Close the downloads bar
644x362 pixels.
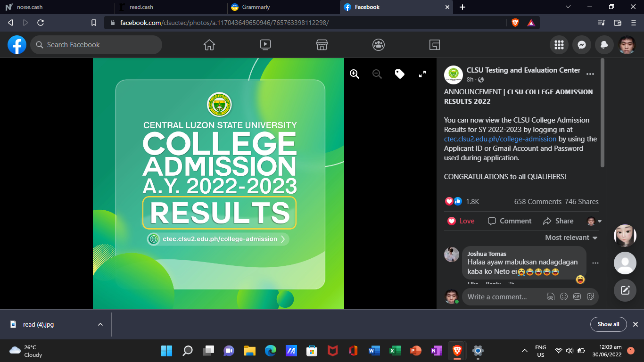(635, 324)
